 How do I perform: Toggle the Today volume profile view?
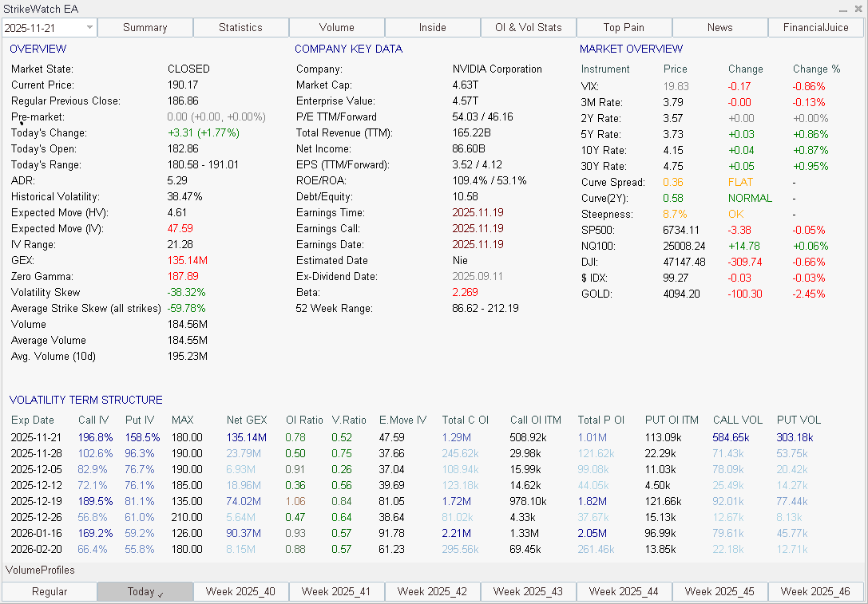(145, 592)
